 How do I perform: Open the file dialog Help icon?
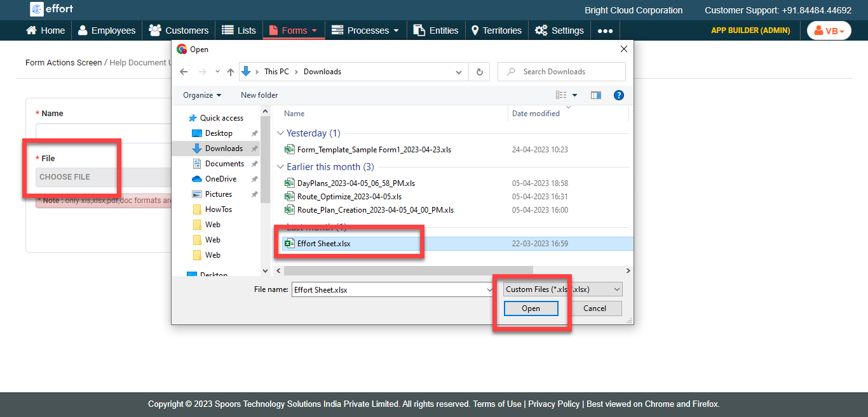pos(618,95)
